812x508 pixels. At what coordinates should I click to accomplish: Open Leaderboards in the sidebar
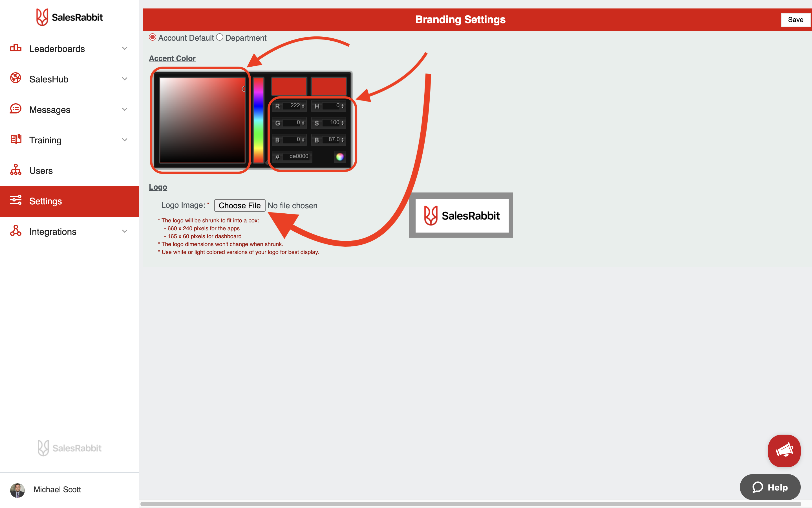[x=69, y=49]
